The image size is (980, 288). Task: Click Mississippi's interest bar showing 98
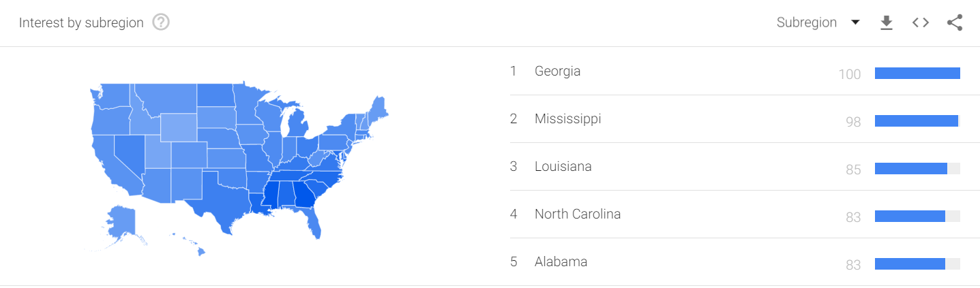[917, 121]
